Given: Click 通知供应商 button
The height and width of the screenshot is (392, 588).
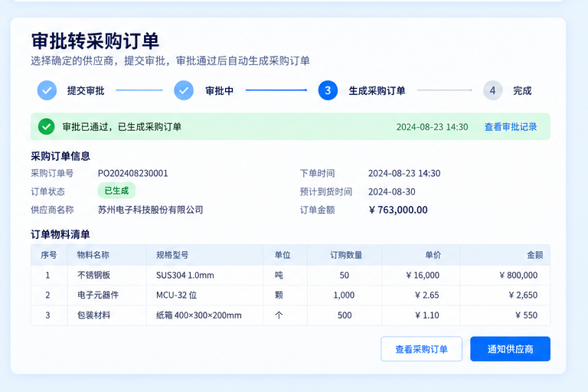Looking at the screenshot, I should coord(511,349).
